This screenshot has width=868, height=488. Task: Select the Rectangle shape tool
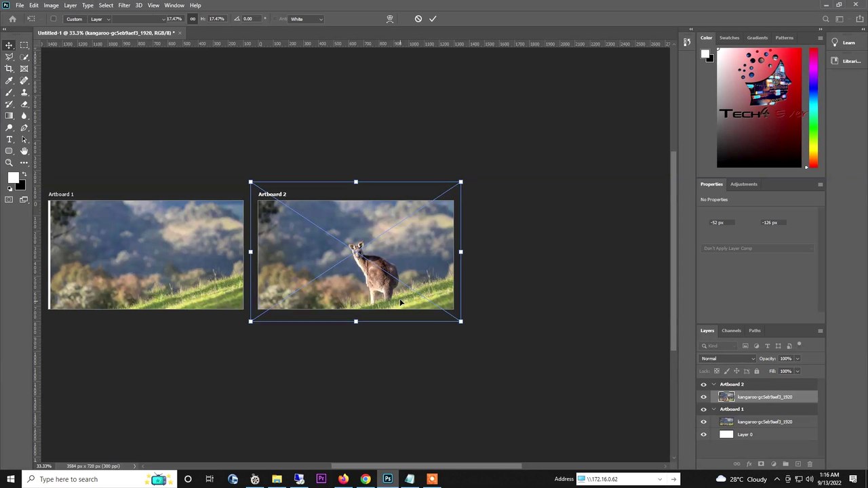click(9, 151)
